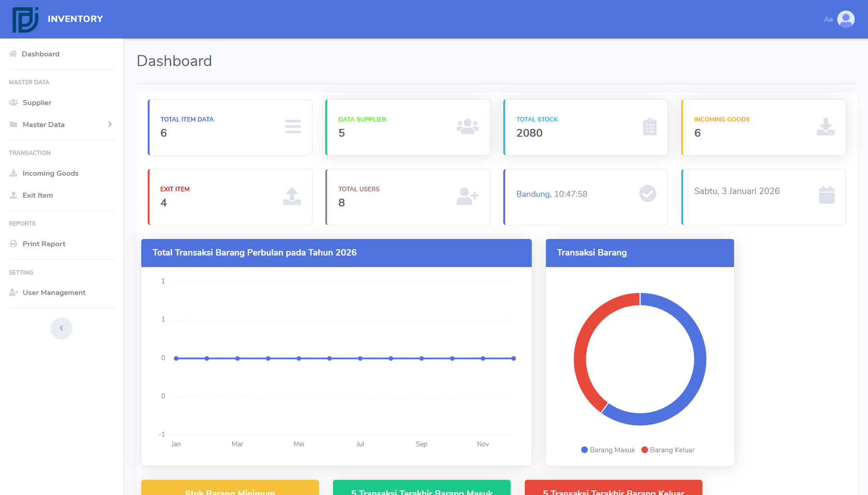Open the Exit Item page
This screenshot has width=868, height=495.
38,195
